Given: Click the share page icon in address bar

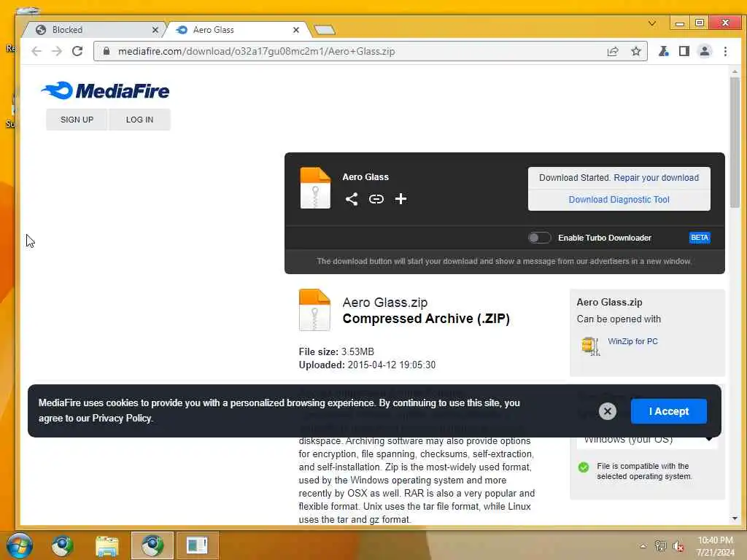Looking at the screenshot, I should 613,52.
